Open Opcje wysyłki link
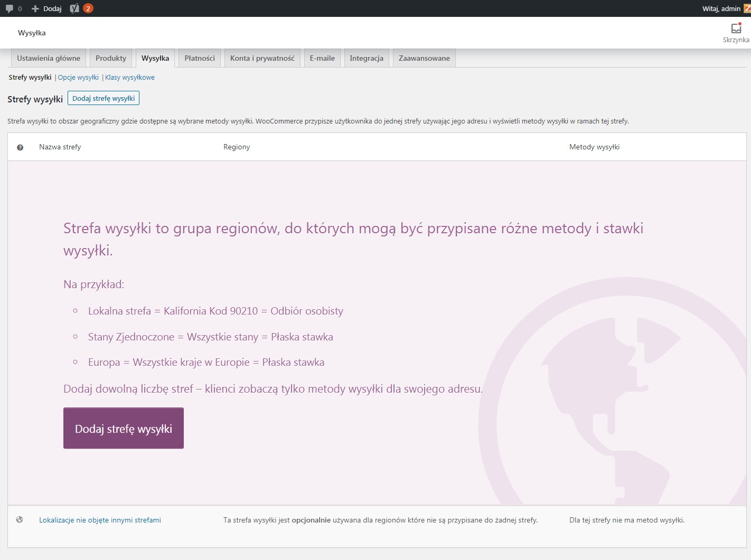This screenshot has width=751, height=560. click(78, 77)
